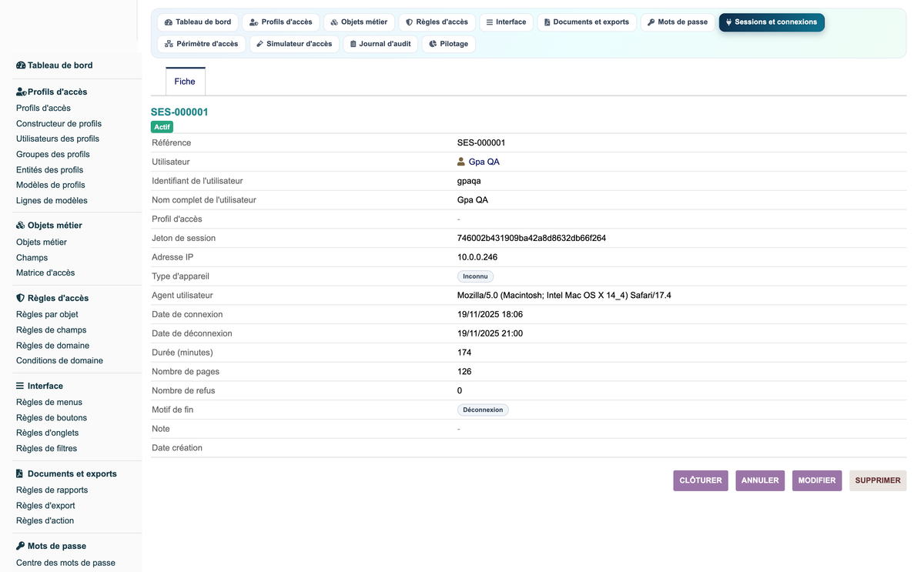The height and width of the screenshot is (572, 924).
Task: Click the Profils d'accès sidebar section heading
Action: [x=52, y=92]
